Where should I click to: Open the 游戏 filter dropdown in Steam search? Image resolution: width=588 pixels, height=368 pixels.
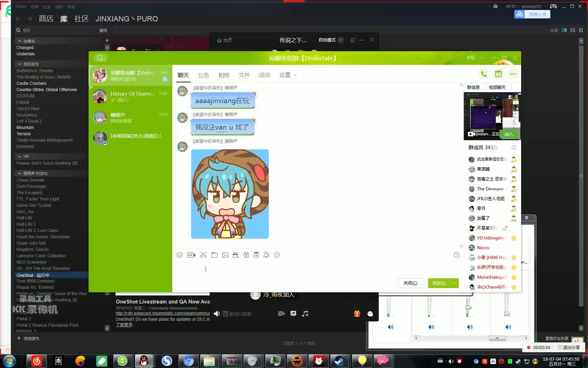(103, 30)
